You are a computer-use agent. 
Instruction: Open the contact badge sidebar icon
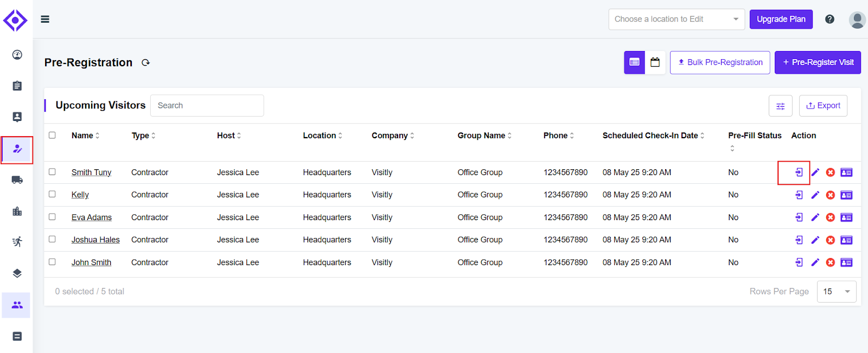coord(17,117)
